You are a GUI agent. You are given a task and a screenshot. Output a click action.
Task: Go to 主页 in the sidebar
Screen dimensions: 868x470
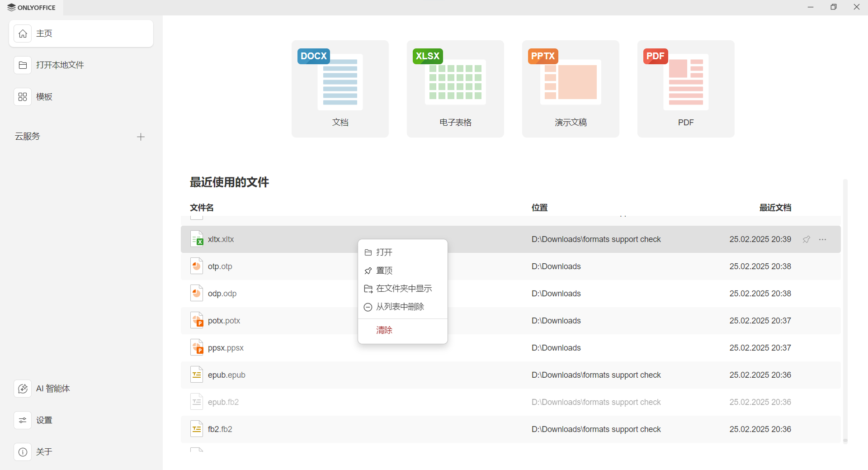[x=44, y=33]
